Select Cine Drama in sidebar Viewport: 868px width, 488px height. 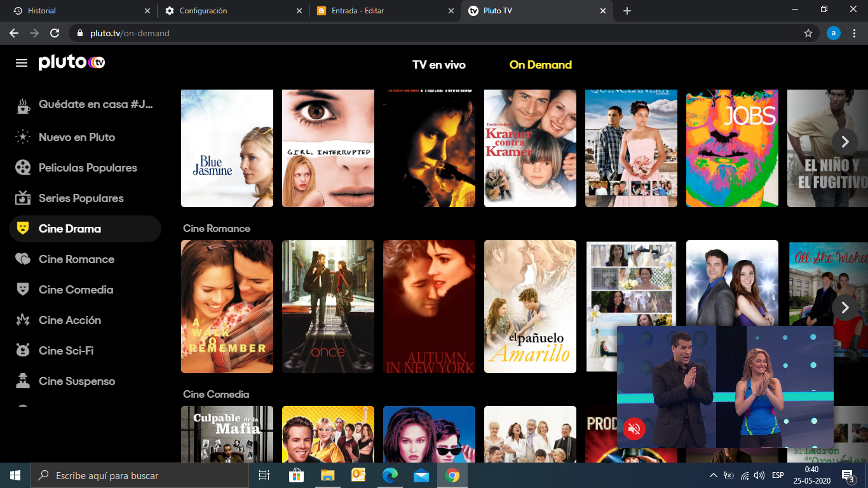pos(85,229)
